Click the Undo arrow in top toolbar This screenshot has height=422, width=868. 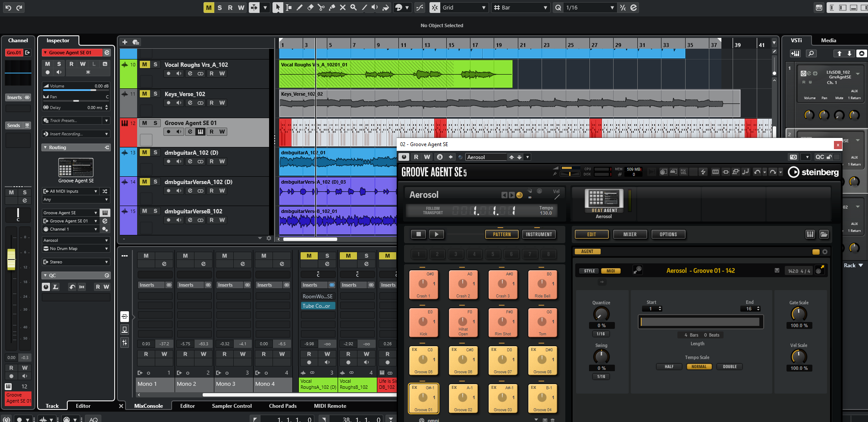(8, 7)
